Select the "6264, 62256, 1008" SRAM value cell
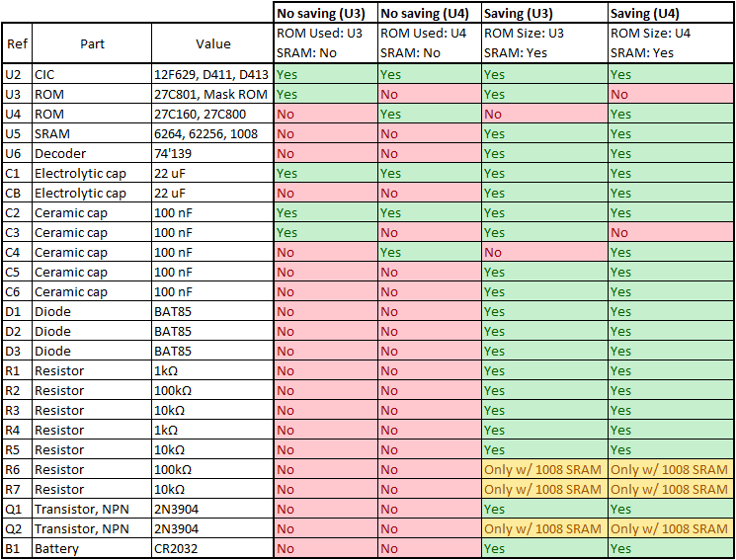This screenshot has height=560, width=736. (x=211, y=133)
